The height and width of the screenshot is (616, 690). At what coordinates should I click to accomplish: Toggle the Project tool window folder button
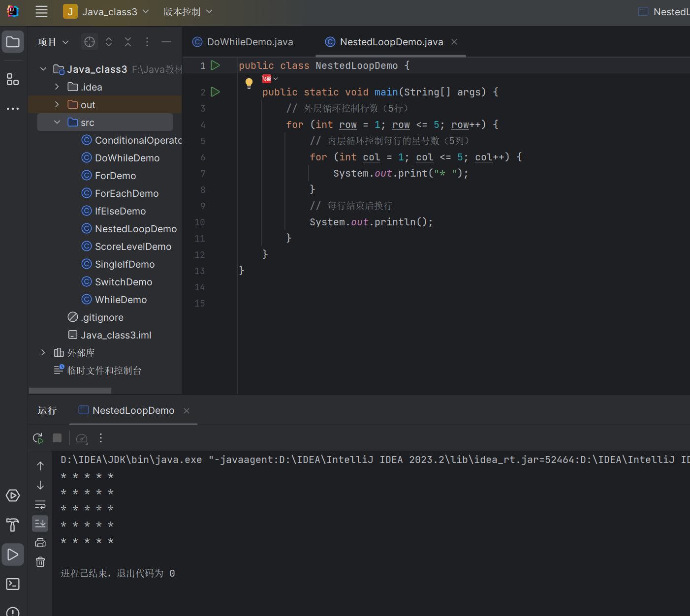tap(13, 42)
